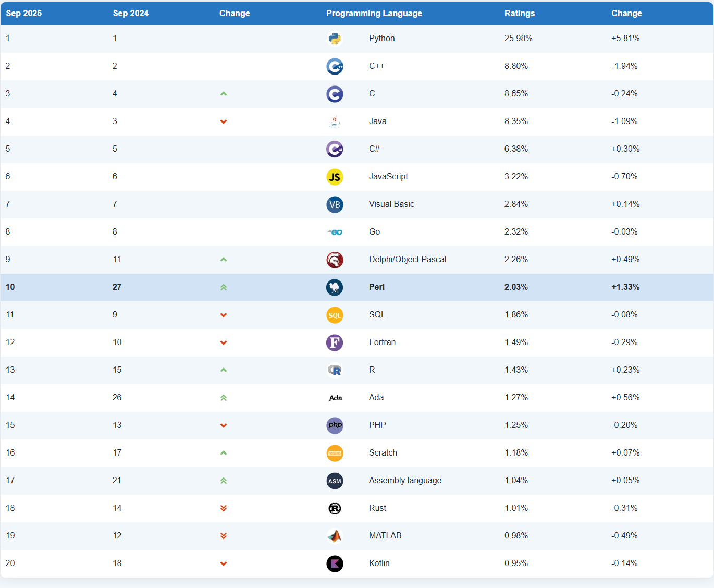Click the Java coffee cup icon

point(335,121)
